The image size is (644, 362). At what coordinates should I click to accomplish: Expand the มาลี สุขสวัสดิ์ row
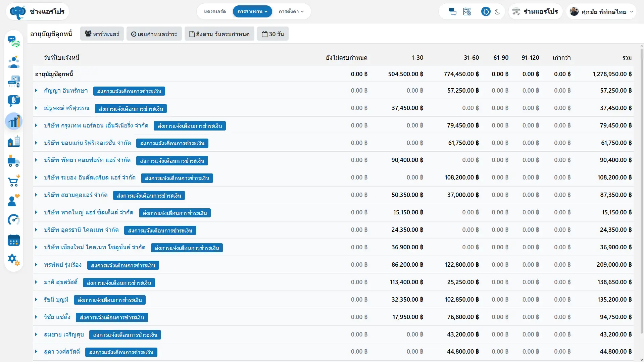click(36, 282)
